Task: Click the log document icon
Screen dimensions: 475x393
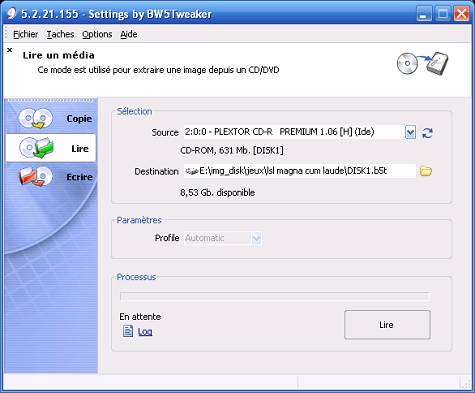Action: click(x=128, y=331)
